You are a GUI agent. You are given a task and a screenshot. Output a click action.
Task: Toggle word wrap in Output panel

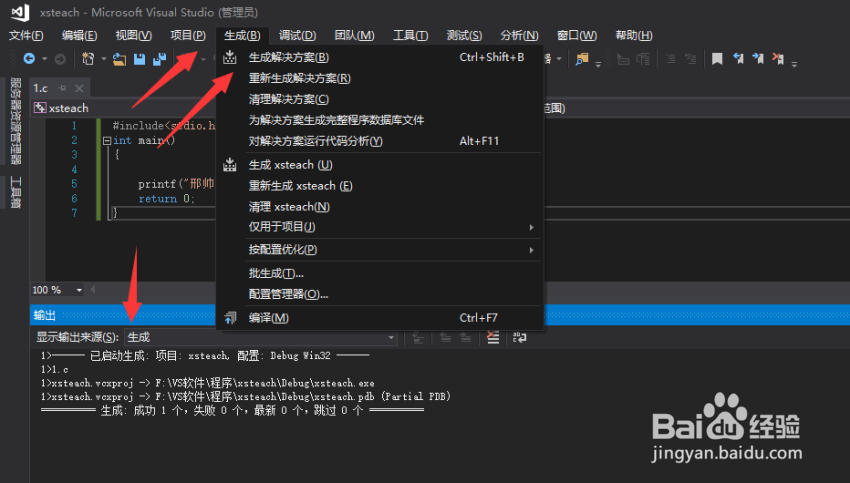click(x=519, y=337)
